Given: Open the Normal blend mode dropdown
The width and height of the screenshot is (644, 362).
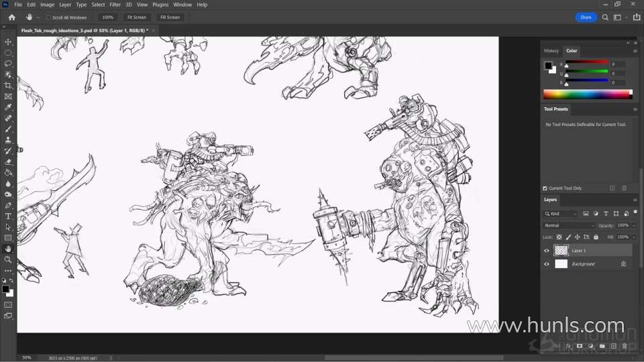Looking at the screenshot, I should point(569,225).
